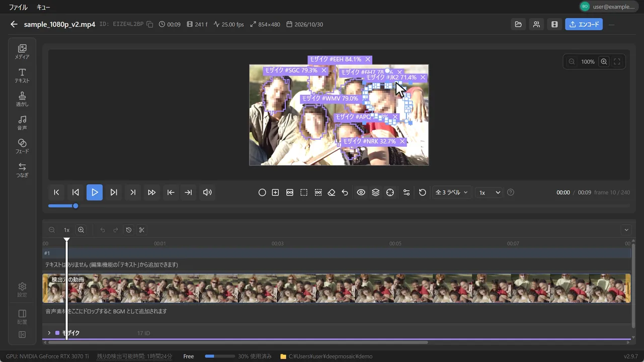This screenshot has width=644, height=362.
Task: Remove the モザイク #SGC 79.3% label
Action: [x=324, y=70]
